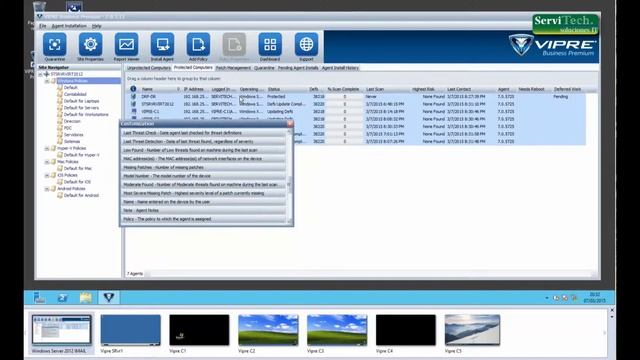Choose the Moderate Found column entry
Viewport: 640px width, 360px height.
click(204, 184)
